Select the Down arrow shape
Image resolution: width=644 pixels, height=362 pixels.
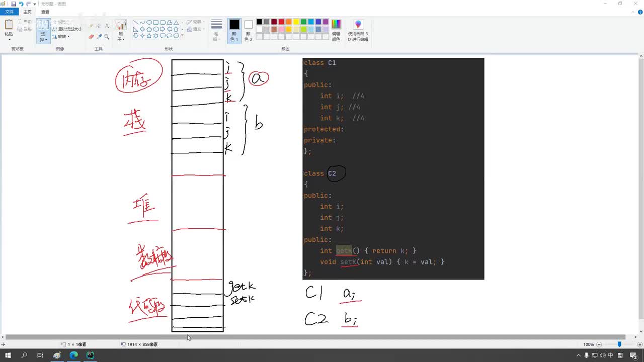click(135, 36)
